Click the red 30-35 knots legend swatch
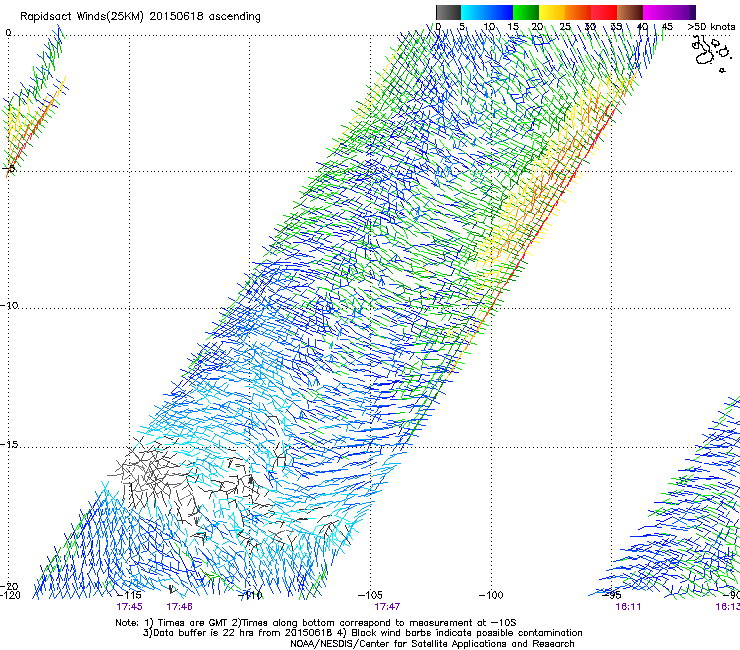The height and width of the screenshot is (650, 740). click(x=604, y=12)
